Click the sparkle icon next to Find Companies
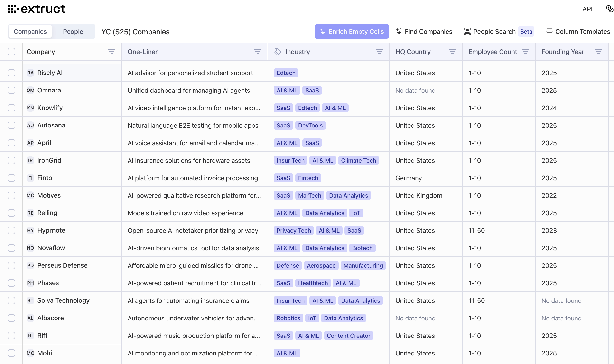The width and height of the screenshot is (614, 364). pos(399,31)
